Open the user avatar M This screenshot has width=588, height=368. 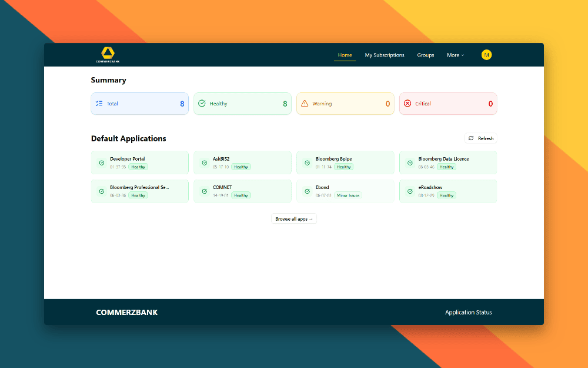(x=486, y=55)
